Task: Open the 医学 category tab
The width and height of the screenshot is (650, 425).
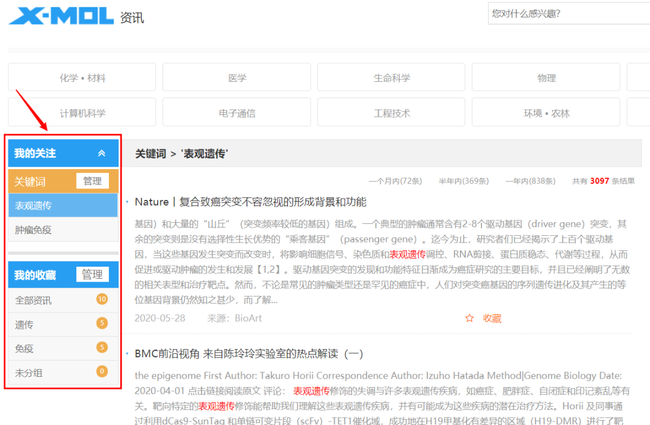Action: 237,78
